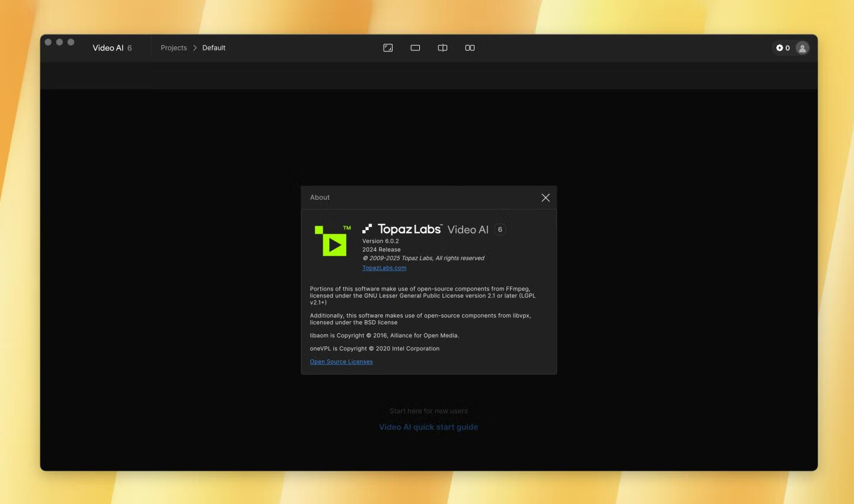Click the Topaz Labs wordmark logo
The width and height of the screenshot is (854, 504).
click(x=402, y=229)
